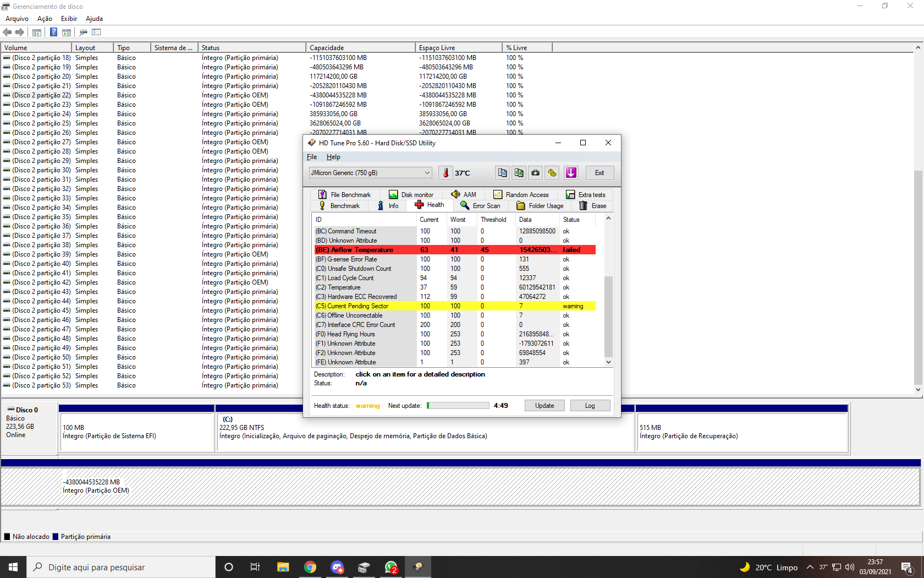Viewport: 924px width, 578px height.
Task: Switch to the Benchmark tab
Action: coord(339,206)
